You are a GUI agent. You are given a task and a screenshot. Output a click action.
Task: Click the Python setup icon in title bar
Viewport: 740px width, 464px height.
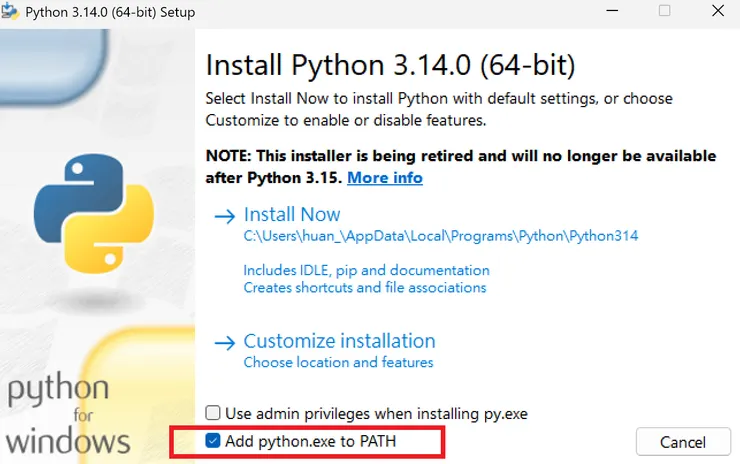coord(11,12)
